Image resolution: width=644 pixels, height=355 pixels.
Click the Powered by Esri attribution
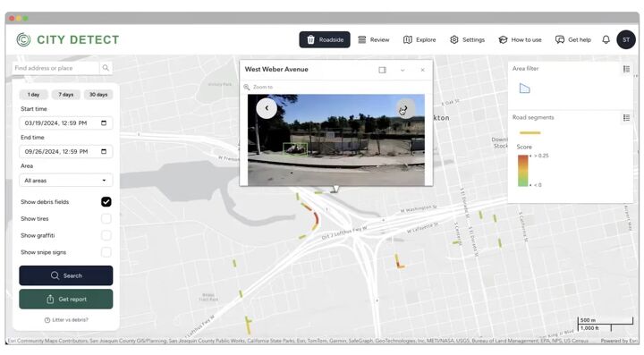619,341
